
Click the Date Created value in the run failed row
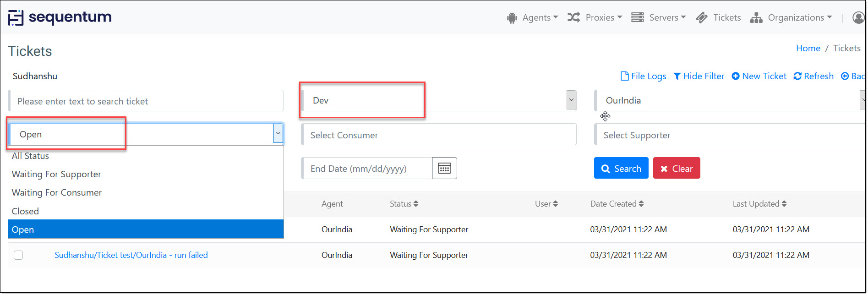coord(628,255)
